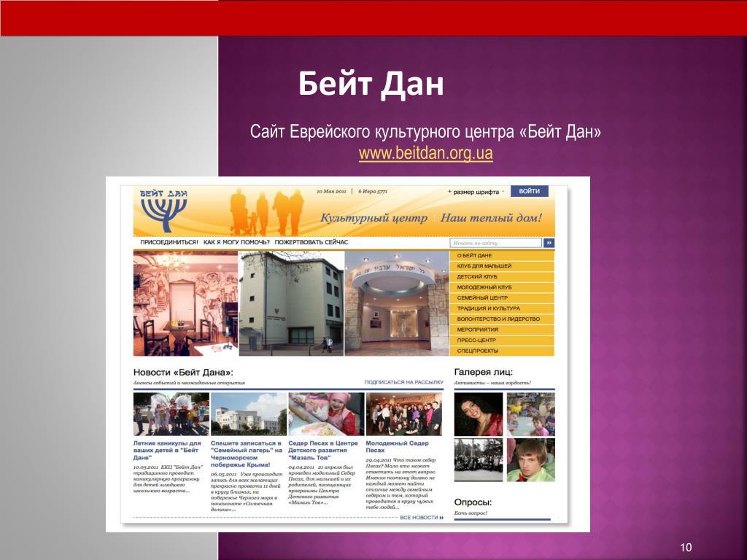Select О БЕЙТ ДАНЕ menu item
The height and width of the screenshot is (560, 747).
[502, 256]
